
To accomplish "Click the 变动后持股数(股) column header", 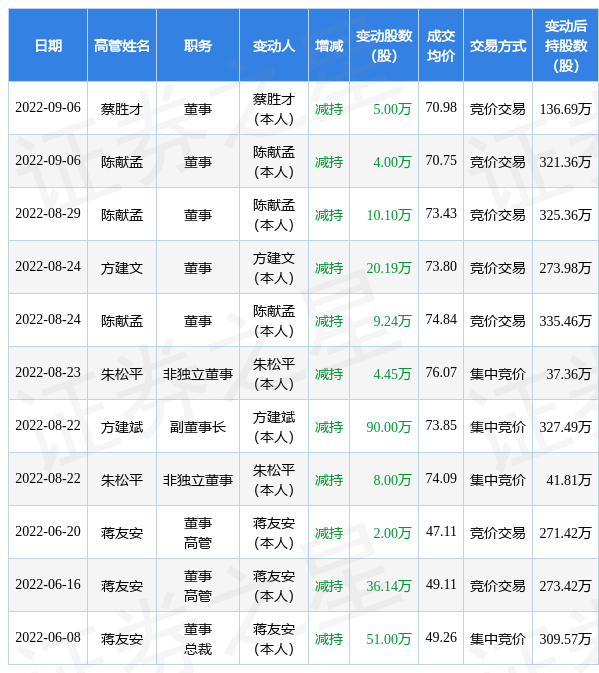I will click(566, 45).
